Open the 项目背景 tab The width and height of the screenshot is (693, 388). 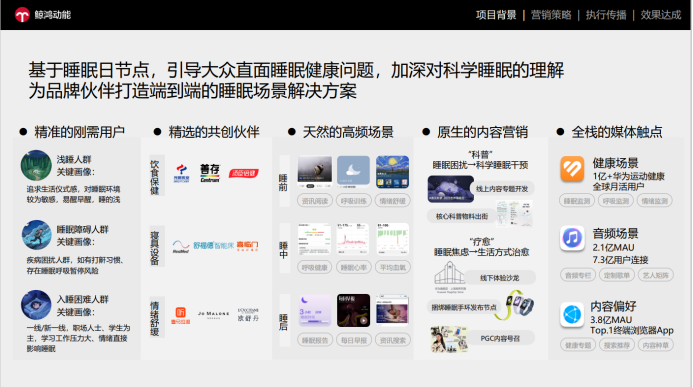click(x=496, y=15)
